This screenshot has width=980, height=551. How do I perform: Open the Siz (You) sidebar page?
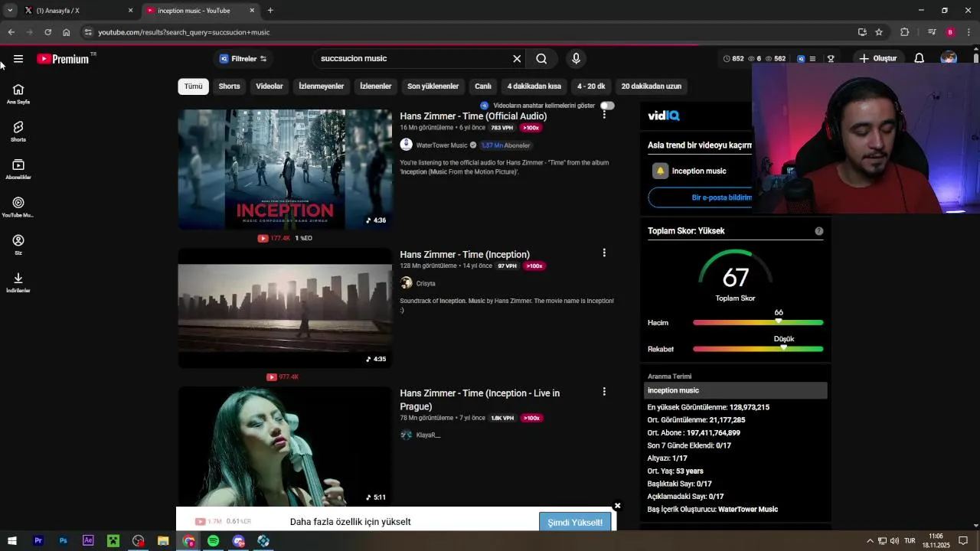[x=18, y=245]
